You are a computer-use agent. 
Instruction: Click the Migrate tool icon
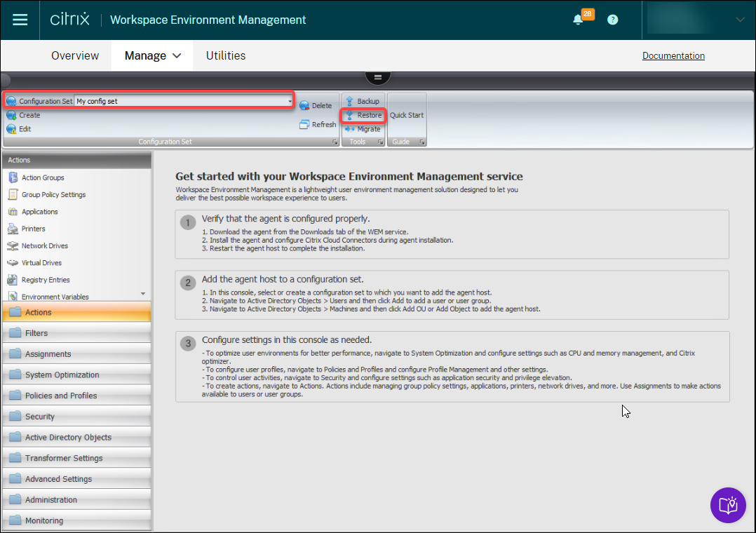(351, 129)
